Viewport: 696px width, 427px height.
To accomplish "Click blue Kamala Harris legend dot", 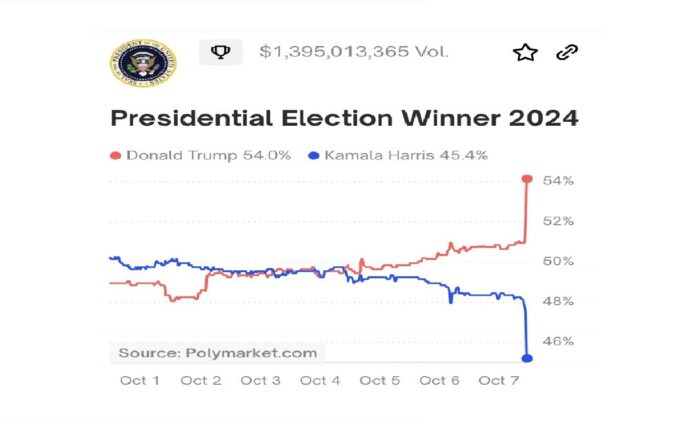I will [x=314, y=155].
